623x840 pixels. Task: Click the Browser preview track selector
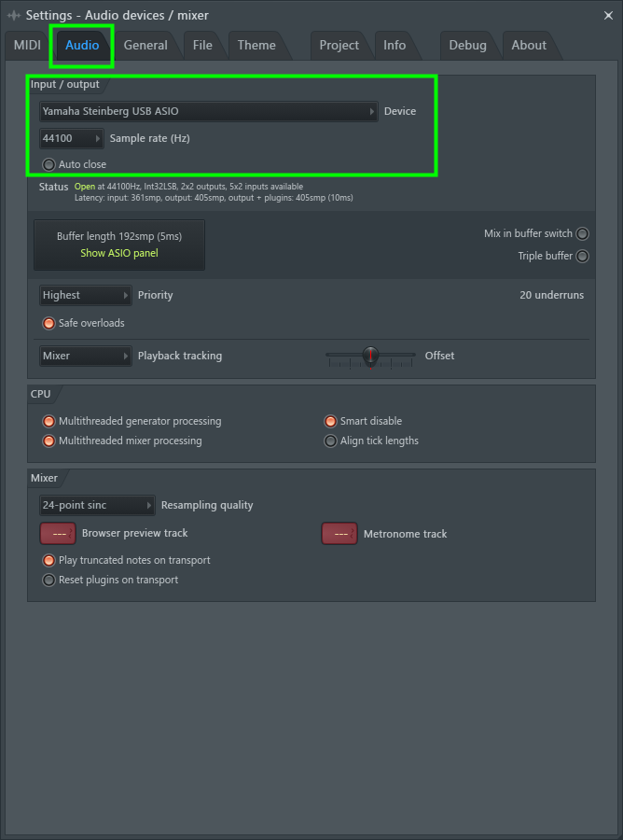pyautogui.click(x=58, y=534)
